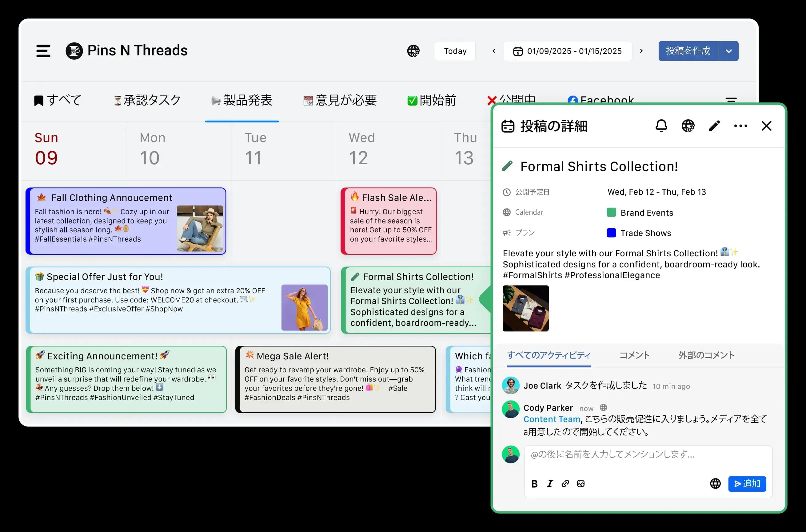Click the 追加 send button
The height and width of the screenshot is (532, 806).
tap(747, 483)
